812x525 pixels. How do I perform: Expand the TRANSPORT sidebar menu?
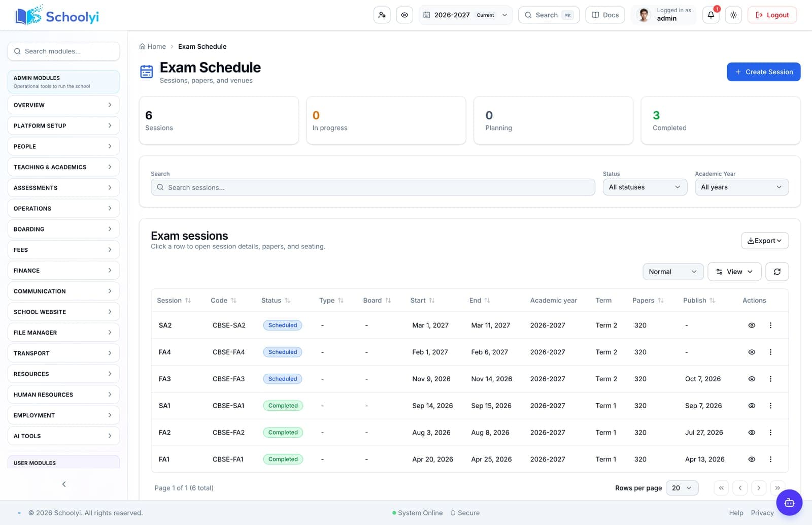63,353
